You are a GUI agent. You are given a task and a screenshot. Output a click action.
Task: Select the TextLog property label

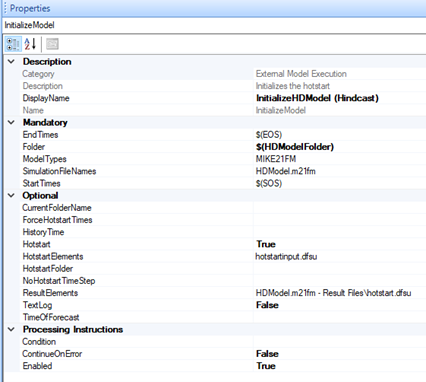tap(37, 305)
